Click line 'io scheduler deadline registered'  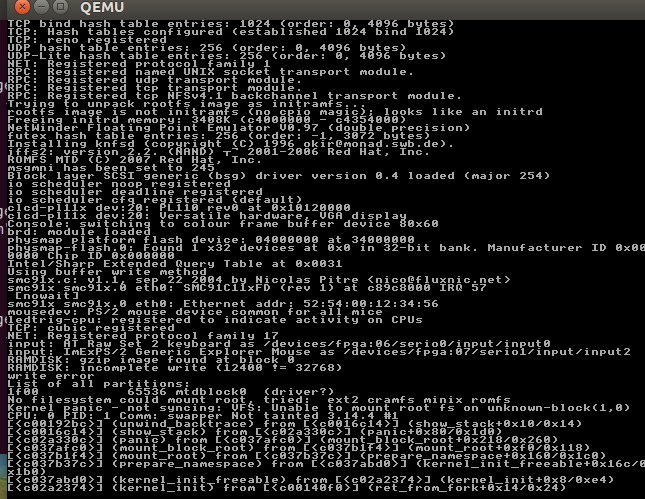(x=135, y=192)
